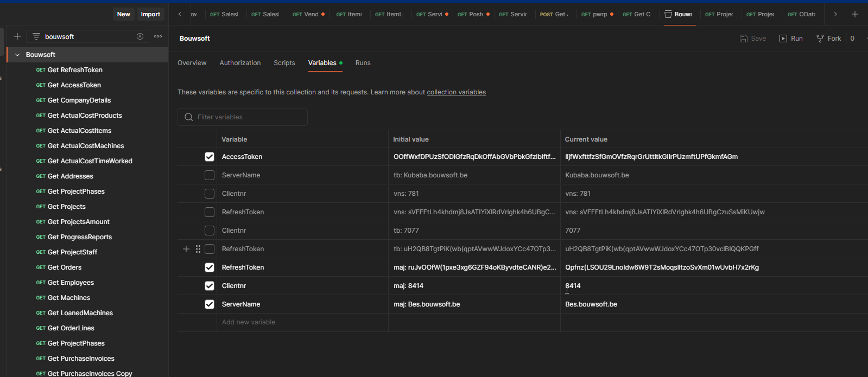Uncheck the Clientnr maj: 8414 variable
Viewport: 868px width, 377px height.
210,286
